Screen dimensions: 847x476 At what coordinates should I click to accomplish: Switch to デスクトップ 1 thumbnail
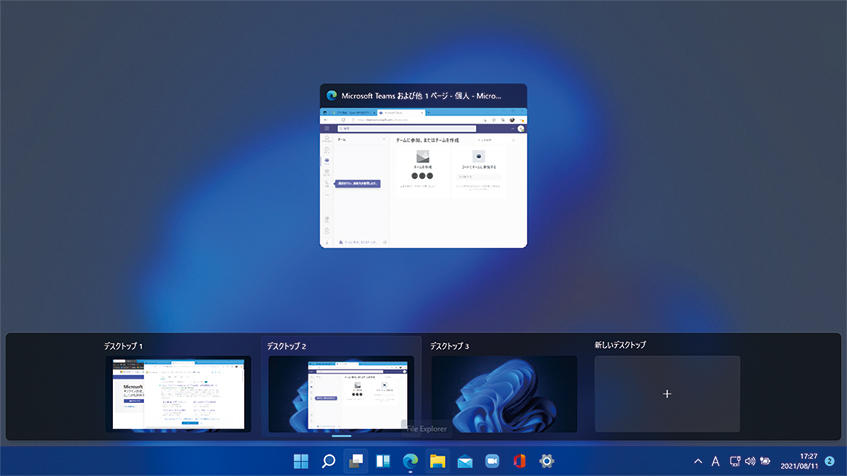coord(178,393)
